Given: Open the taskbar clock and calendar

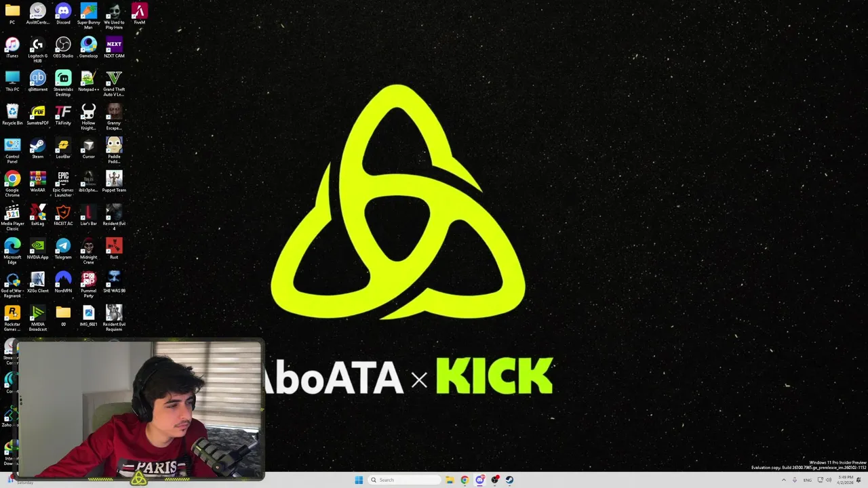Looking at the screenshot, I should point(844,480).
